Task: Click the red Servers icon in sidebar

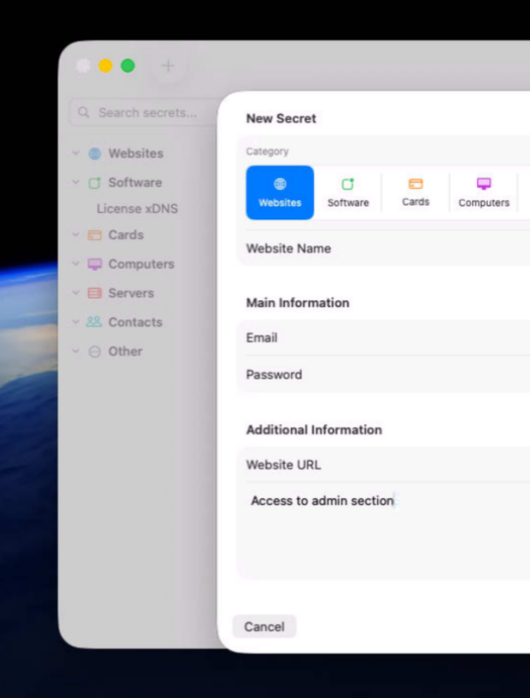Action: pyautogui.click(x=94, y=293)
